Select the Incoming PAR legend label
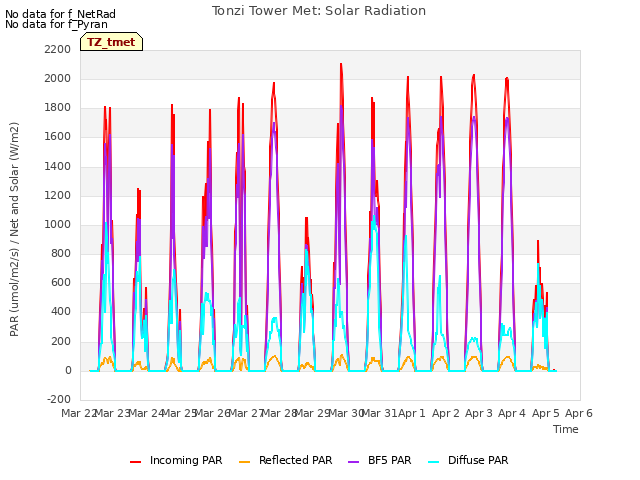 pyautogui.click(x=186, y=460)
